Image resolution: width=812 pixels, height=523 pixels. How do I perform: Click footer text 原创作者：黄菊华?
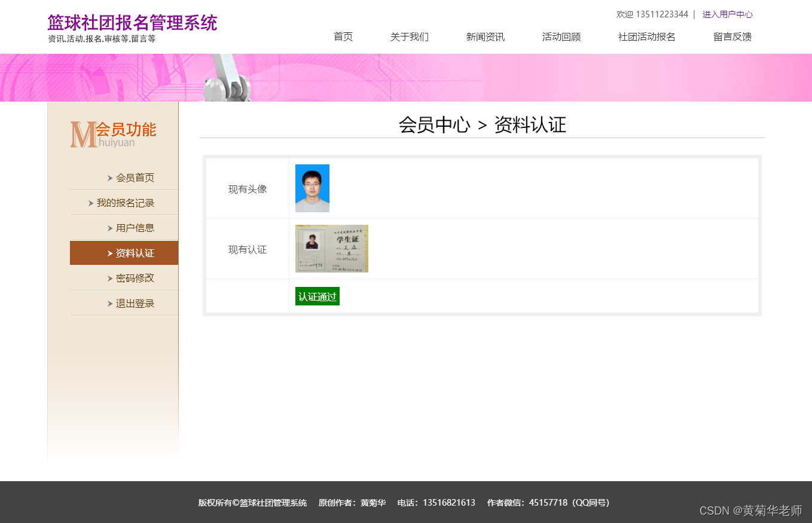tap(352, 503)
